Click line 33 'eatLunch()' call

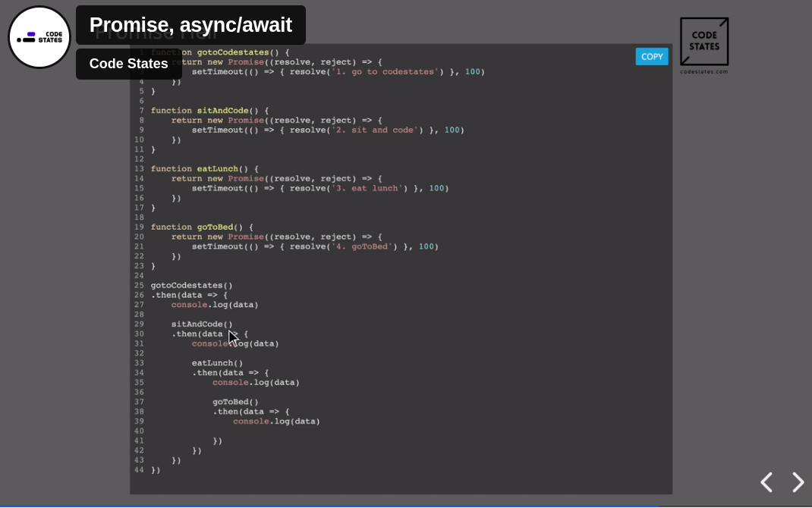coord(218,363)
